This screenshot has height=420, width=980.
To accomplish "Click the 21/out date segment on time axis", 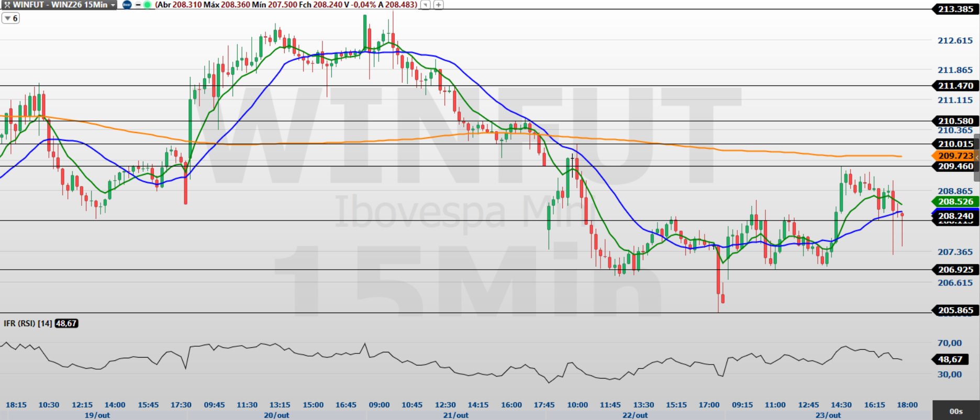I will [456, 415].
